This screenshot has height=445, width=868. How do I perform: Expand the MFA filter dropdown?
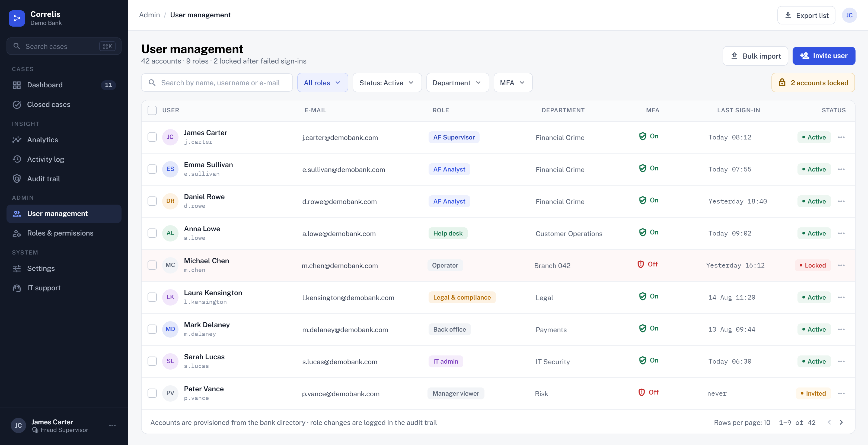(x=513, y=82)
